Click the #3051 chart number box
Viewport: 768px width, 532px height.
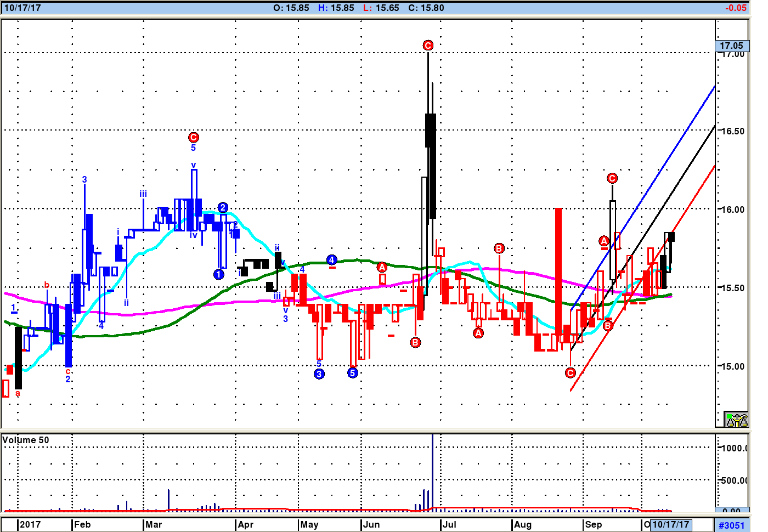732,525
